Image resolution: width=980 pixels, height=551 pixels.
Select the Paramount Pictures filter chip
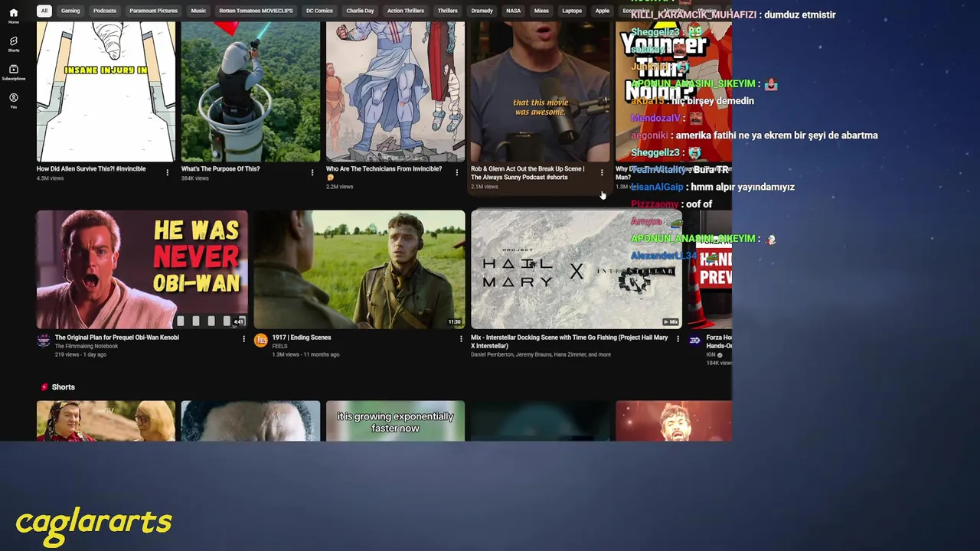[x=153, y=11]
